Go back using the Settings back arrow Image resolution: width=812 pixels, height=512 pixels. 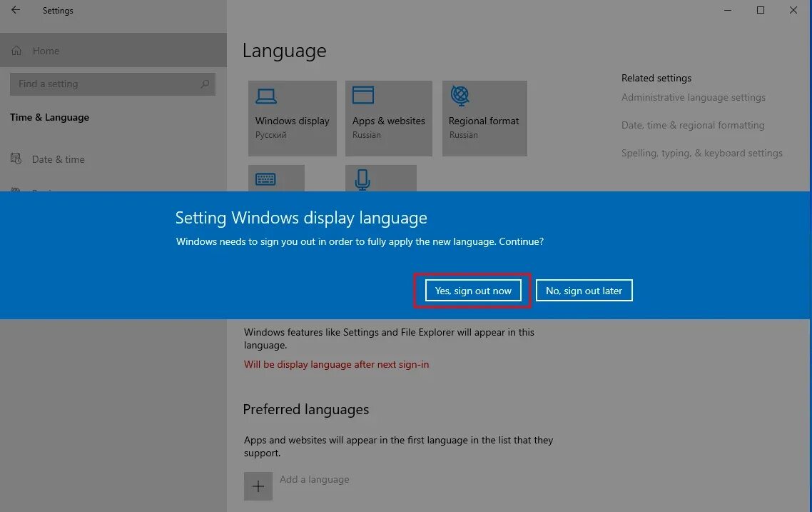point(16,10)
